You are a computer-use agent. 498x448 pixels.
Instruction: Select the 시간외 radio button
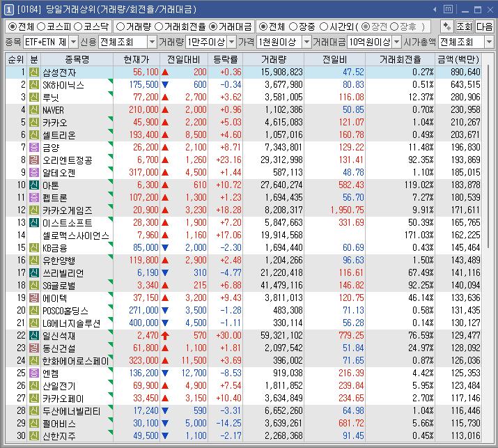click(324, 26)
